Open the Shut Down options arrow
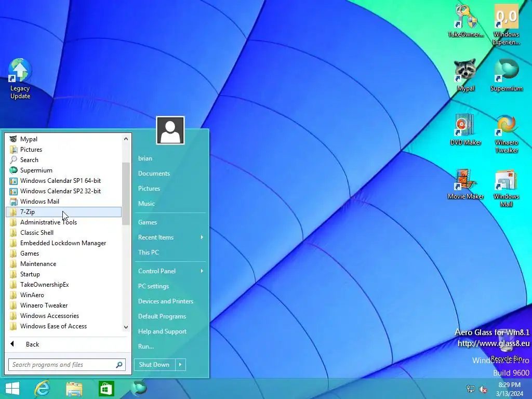Viewport: 532px width, 399px height. tap(180, 365)
